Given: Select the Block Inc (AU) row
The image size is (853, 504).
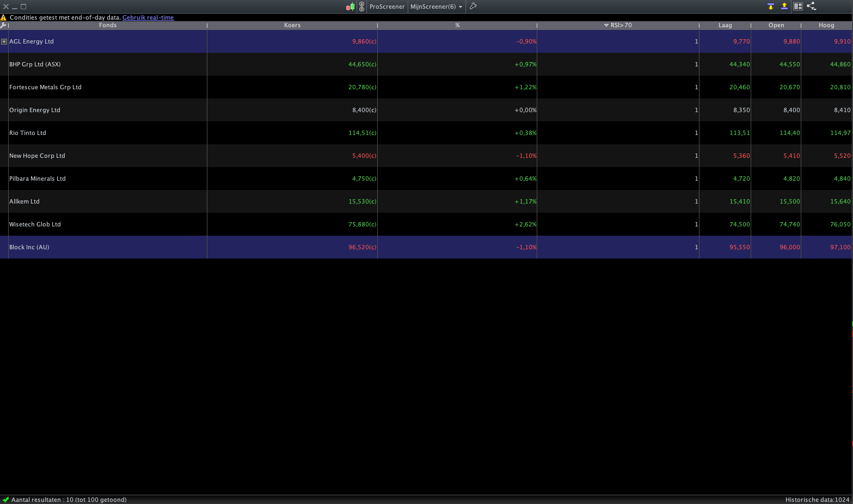Looking at the screenshot, I should click(x=426, y=247).
